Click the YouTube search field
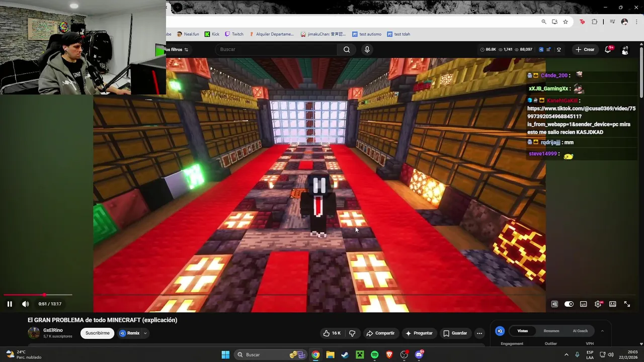This screenshot has width=644, height=362. (277, 49)
